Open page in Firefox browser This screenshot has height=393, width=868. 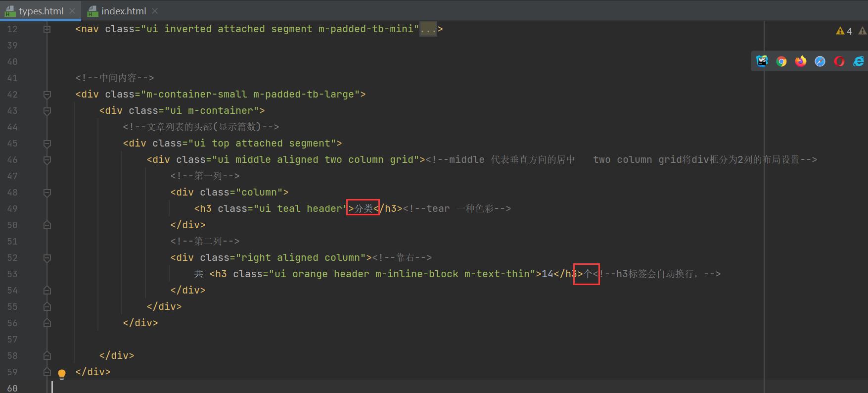(x=801, y=61)
